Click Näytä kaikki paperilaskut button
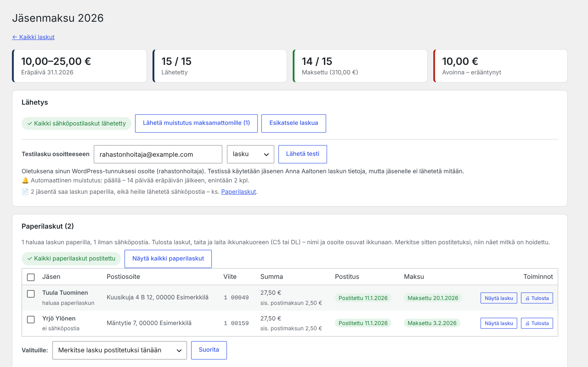This screenshot has height=367, width=588. pyautogui.click(x=168, y=259)
